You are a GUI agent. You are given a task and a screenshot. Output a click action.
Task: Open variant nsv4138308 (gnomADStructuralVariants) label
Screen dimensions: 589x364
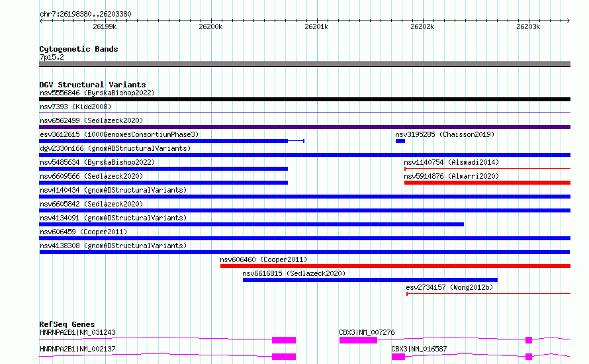(x=113, y=246)
